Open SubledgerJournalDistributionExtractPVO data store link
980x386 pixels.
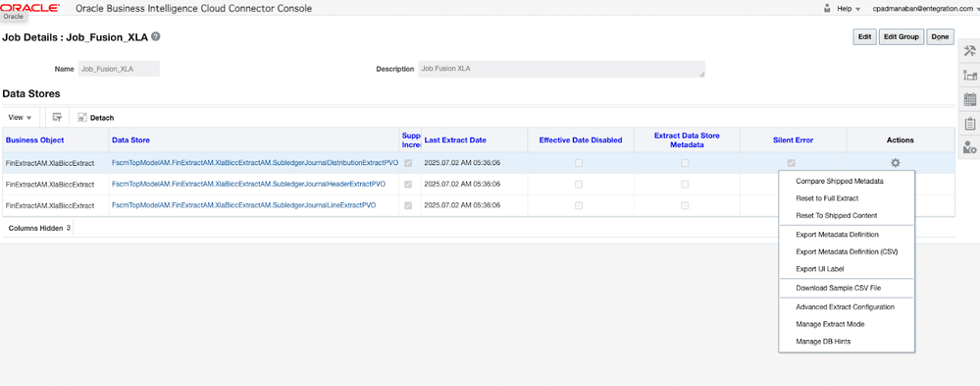pos(254,163)
